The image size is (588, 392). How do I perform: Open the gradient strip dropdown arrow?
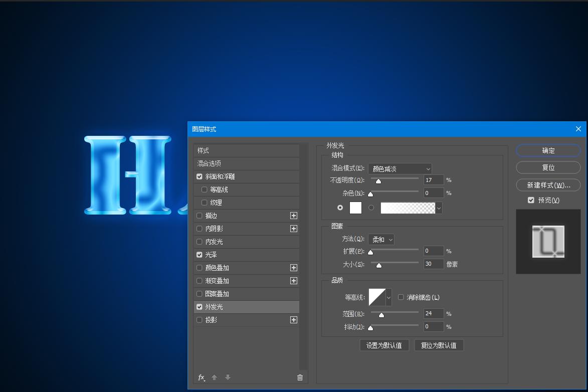(440, 208)
